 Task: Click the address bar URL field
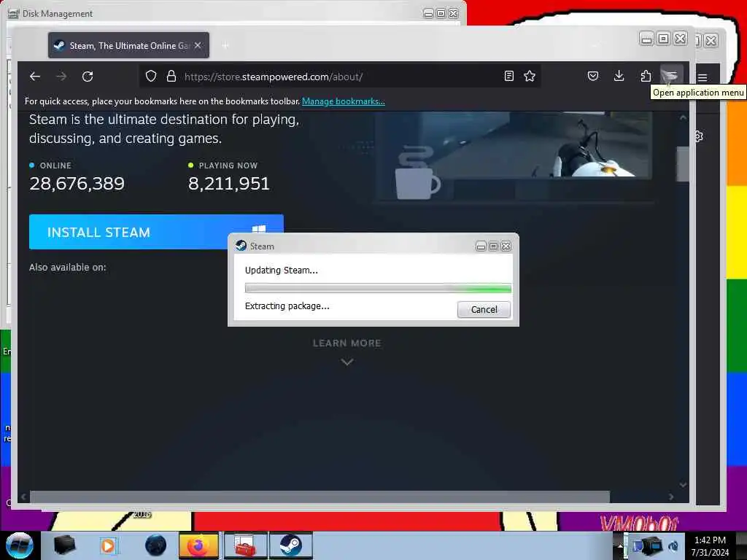(x=338, y=76)
